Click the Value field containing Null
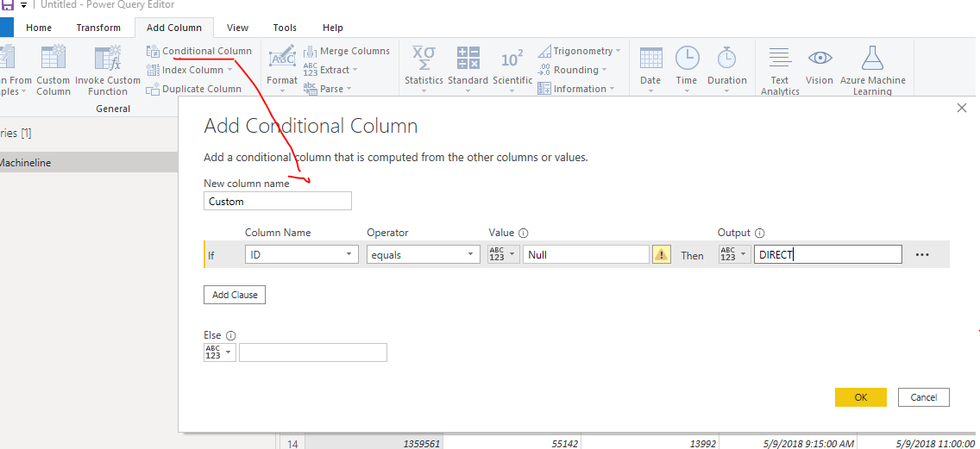The width and height of the screenshot is (980, 449). point(586,255)
